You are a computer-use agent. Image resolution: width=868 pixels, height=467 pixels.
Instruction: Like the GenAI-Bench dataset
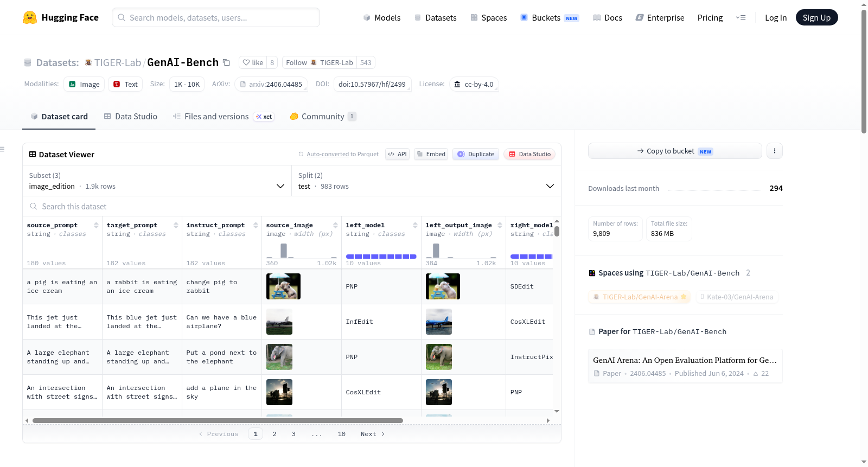click(253, 62)
